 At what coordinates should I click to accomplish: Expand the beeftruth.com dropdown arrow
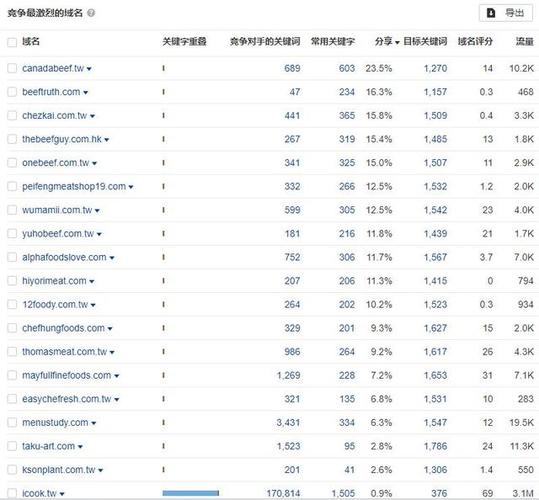click(x=86, y=92)
